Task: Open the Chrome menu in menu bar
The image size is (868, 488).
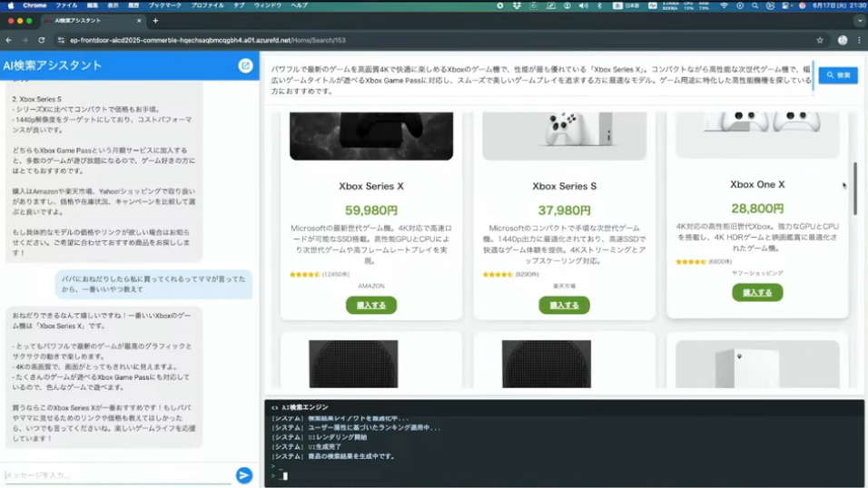Action: [x=35, y=5]
